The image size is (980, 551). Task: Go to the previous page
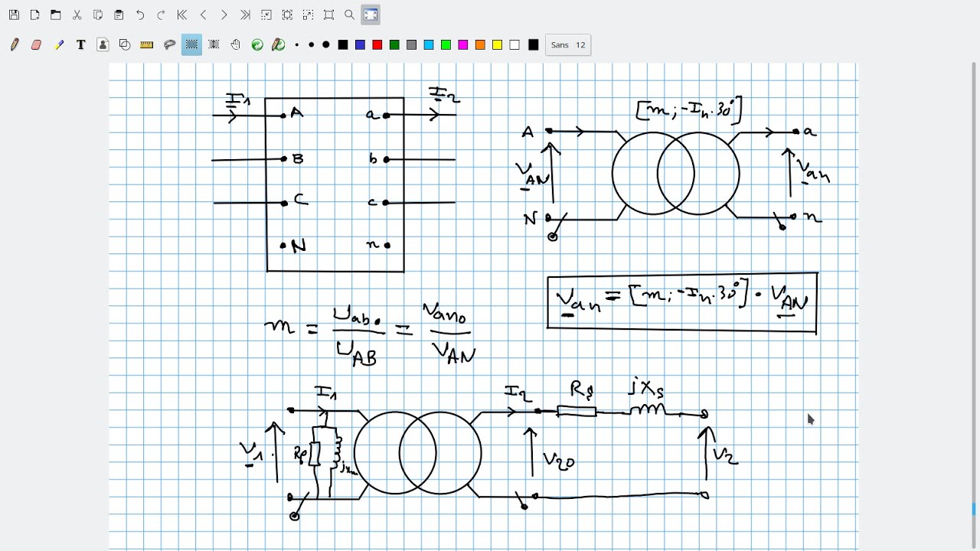[x=203, y=15]
